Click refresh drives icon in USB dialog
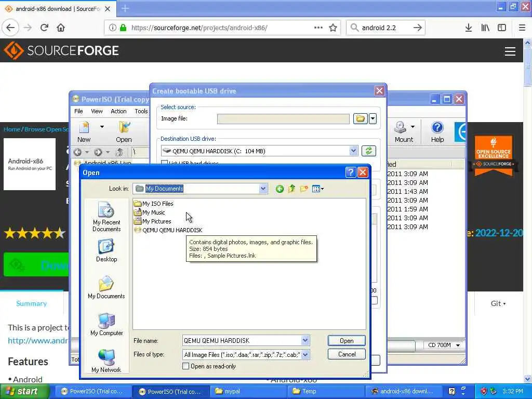This screenshot has height=399, width=532. pyautogui.click(x=368, y=151)
